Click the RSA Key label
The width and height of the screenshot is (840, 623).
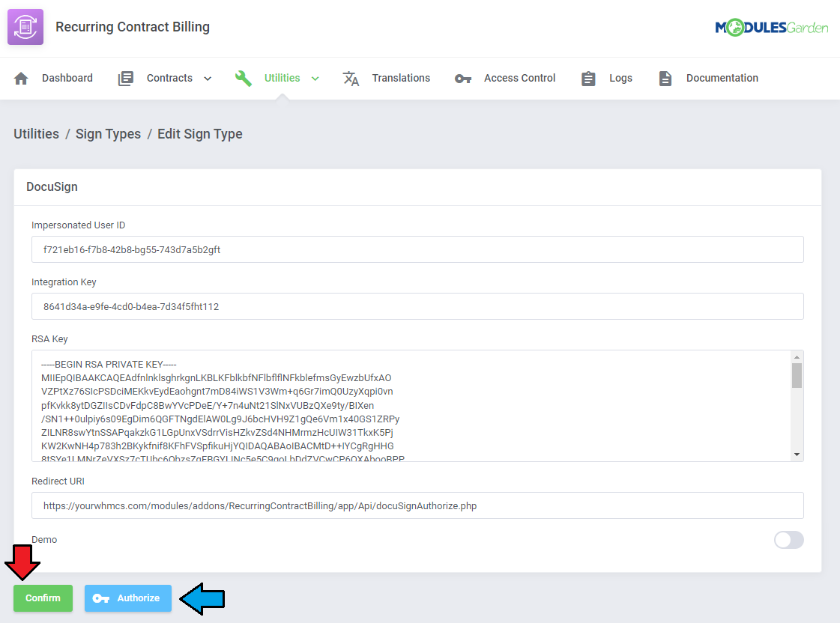coord(49,338)
